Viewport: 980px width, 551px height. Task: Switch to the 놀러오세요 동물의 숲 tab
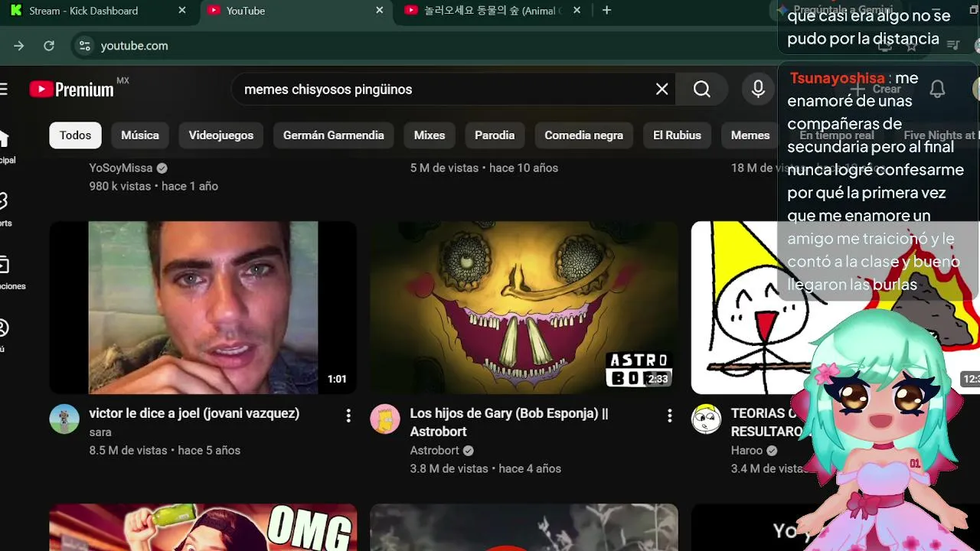click(x=493, y=11)
